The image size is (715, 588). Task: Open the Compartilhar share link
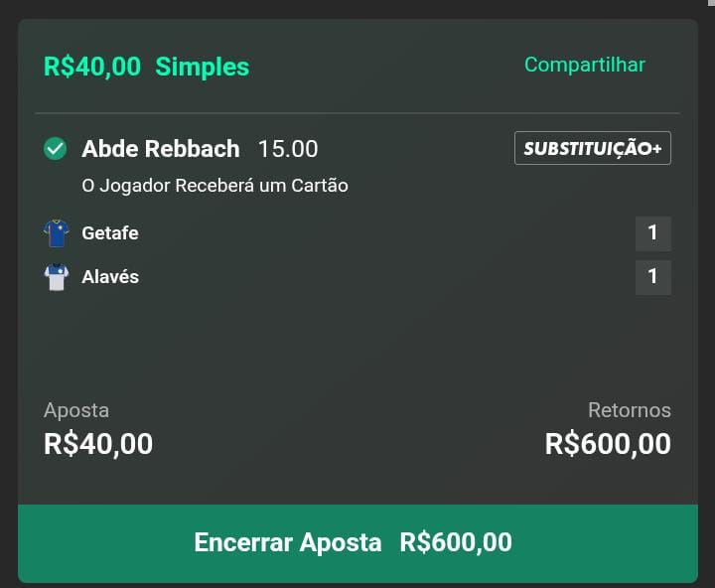[584, 65]
